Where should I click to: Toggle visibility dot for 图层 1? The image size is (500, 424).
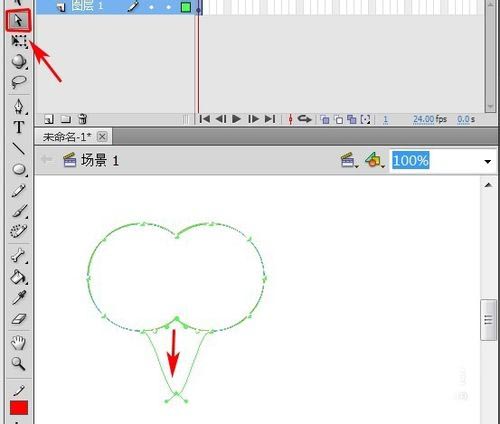point(152,7)
